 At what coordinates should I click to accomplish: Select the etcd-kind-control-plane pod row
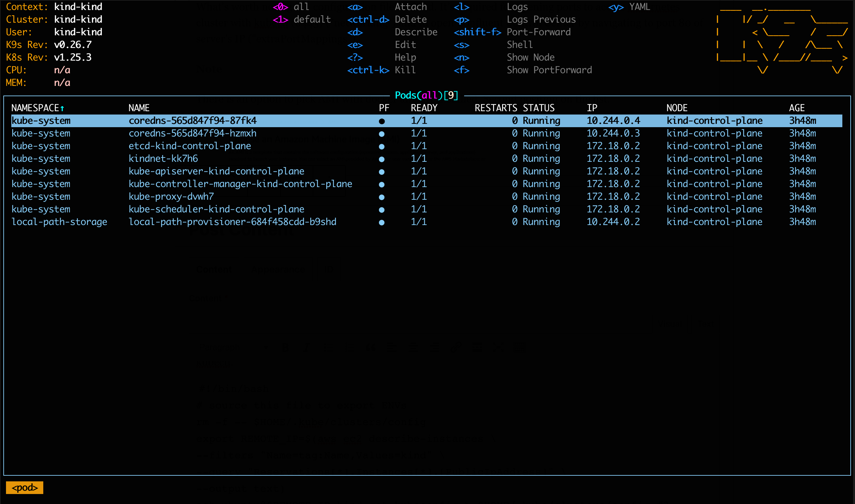coord(189,146)
